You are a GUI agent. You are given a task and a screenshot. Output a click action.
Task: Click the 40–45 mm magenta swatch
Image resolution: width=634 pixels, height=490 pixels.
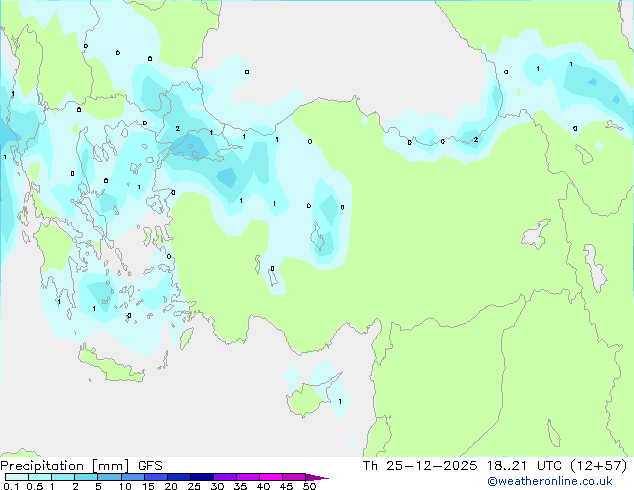click(x=271, y=477)
